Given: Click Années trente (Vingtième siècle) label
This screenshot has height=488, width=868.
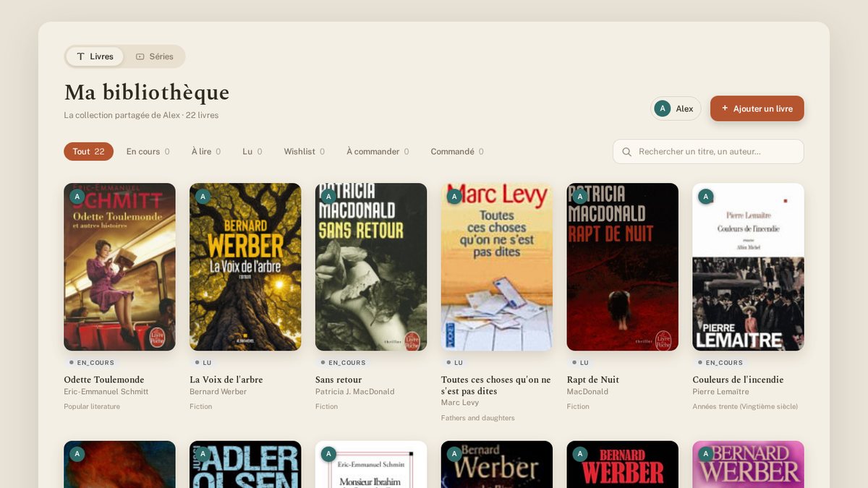Looking at the screenshot, I should 745,406.
